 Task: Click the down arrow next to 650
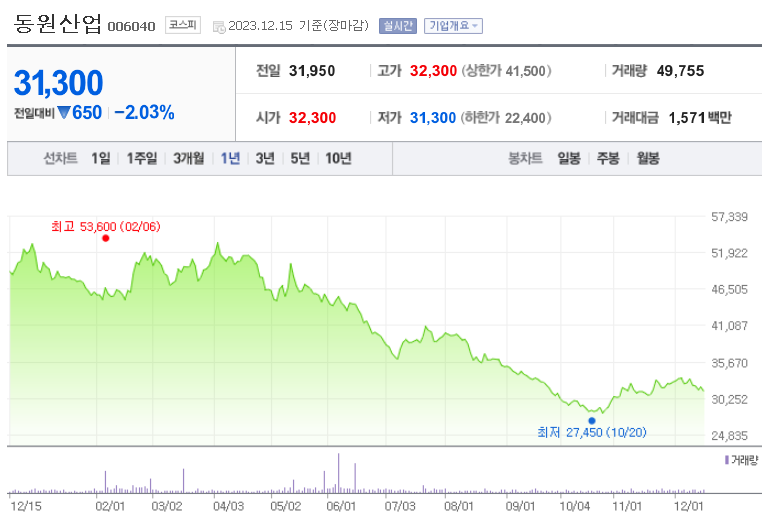[x=64, y=113]
